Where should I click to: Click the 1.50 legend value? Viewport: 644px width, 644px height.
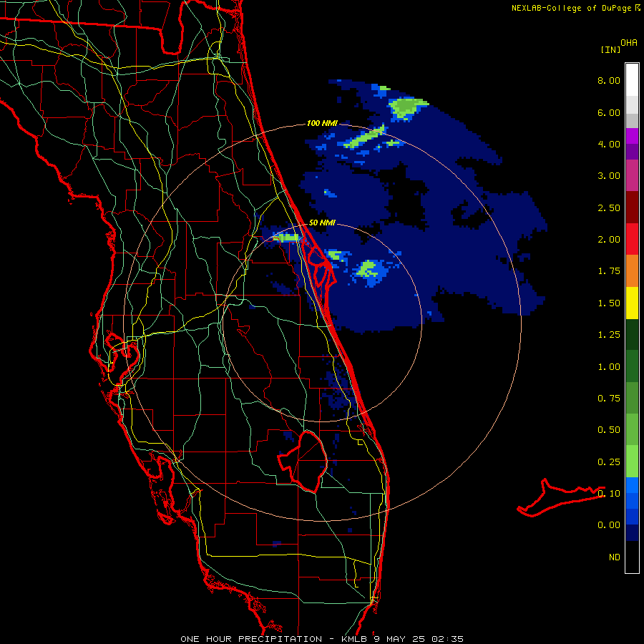pos(609,303)
